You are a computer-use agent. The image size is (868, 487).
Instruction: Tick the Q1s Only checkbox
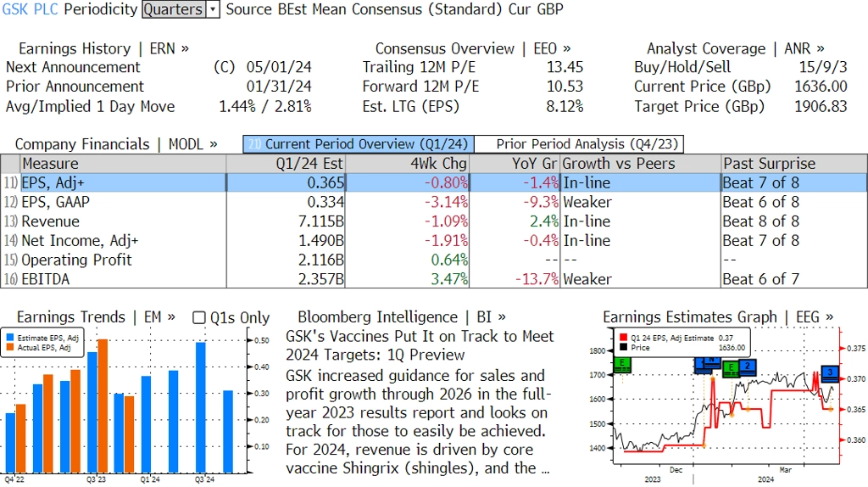click(198, 317)
